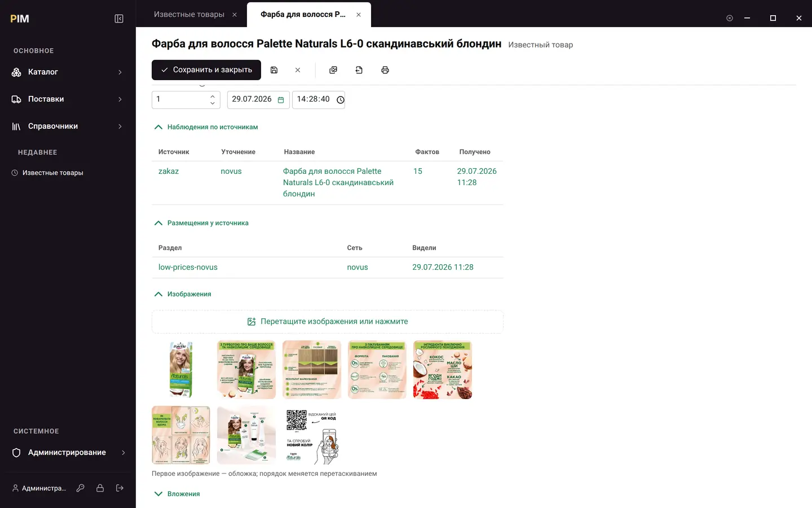Viewport: 812px width, 508px height.
Task: Close the Фарба для волосся tab
Action: 359,15
